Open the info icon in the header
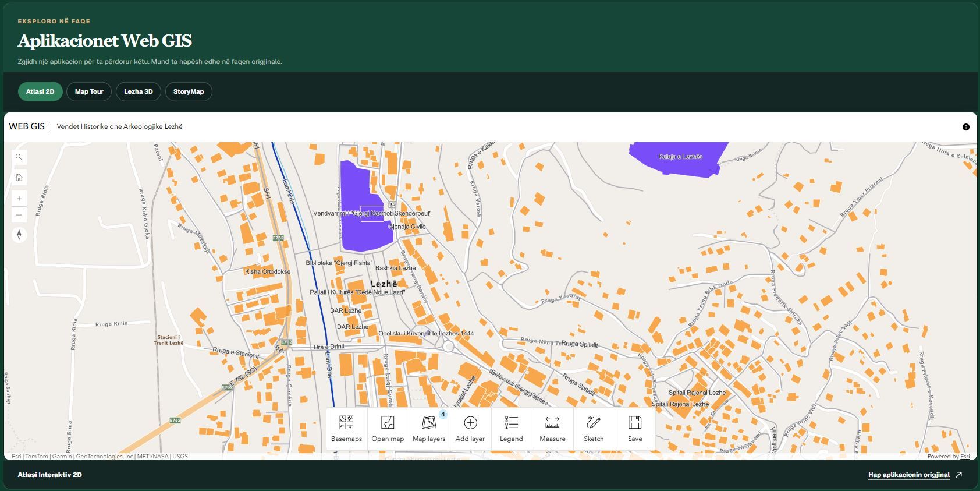This screenshot has width=980, height=491. click(966, 127)
